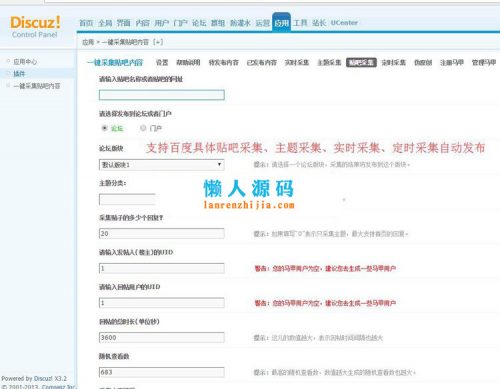Click the poster UID input field
The height and width of the screenshot is (389, 500).
click(x=162, y=268)
